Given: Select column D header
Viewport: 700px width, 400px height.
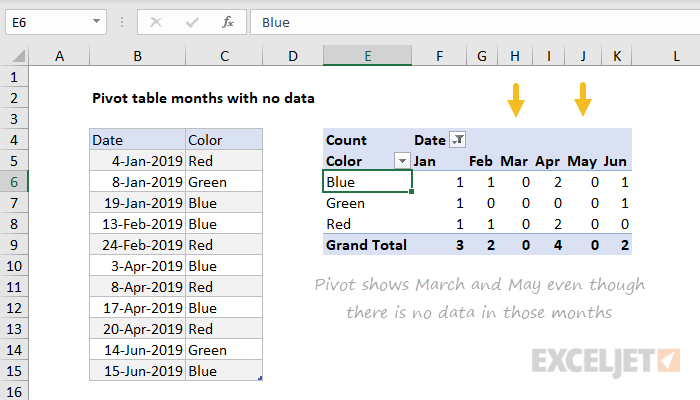Looking at the screenshot, I should tap(293, 56).
